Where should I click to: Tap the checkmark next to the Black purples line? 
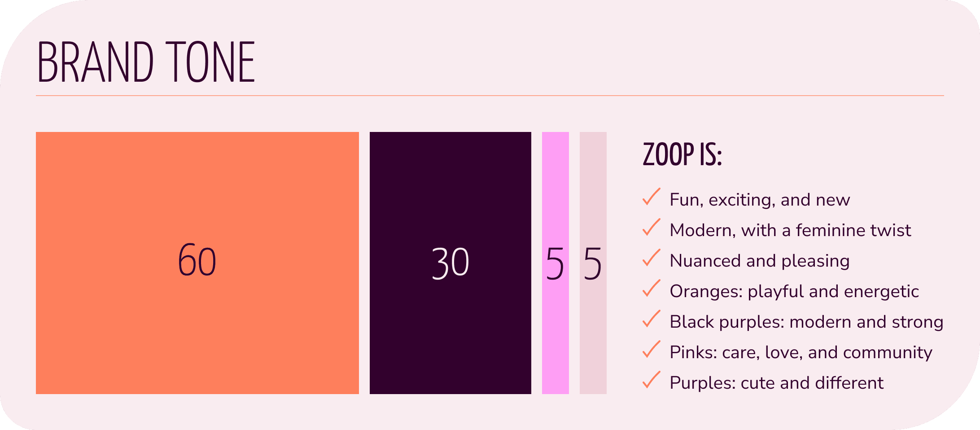click(651, 319)
